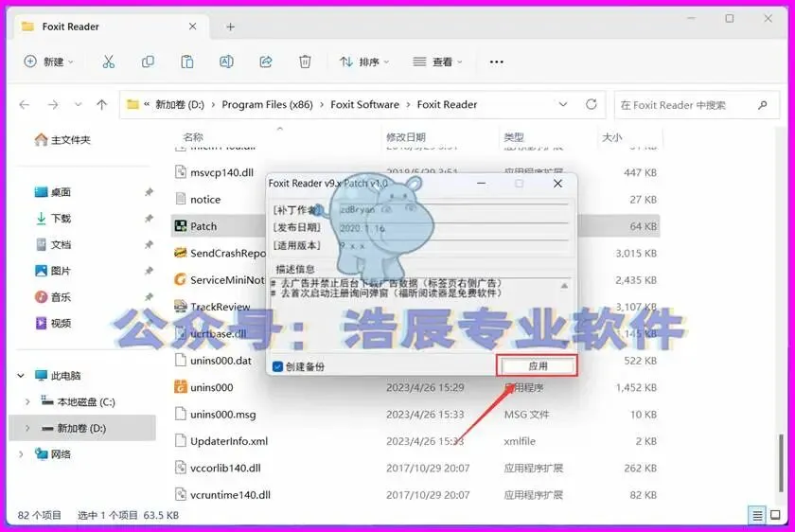Refresh the folder view
795x532 pixels.
coord(592,104)
